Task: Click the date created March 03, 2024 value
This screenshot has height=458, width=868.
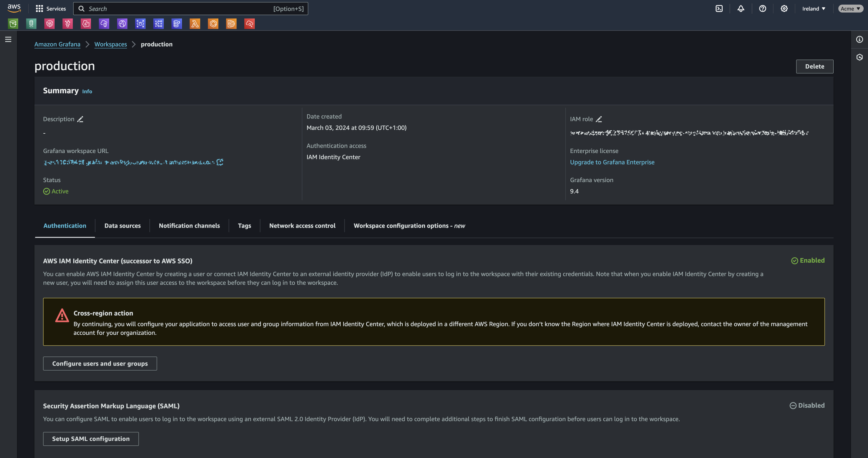Action: click(x=356, y=128)
